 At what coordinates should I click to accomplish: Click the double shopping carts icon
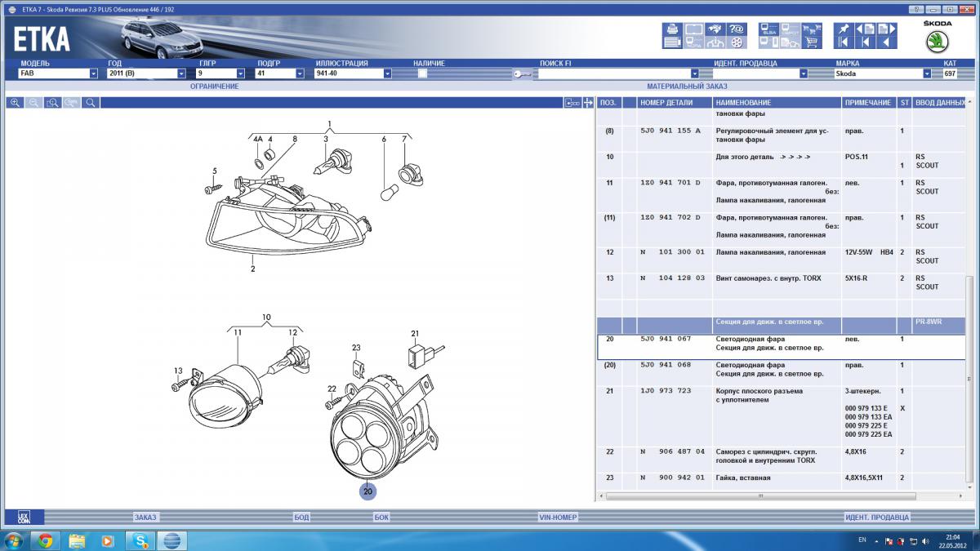[812, 29]
